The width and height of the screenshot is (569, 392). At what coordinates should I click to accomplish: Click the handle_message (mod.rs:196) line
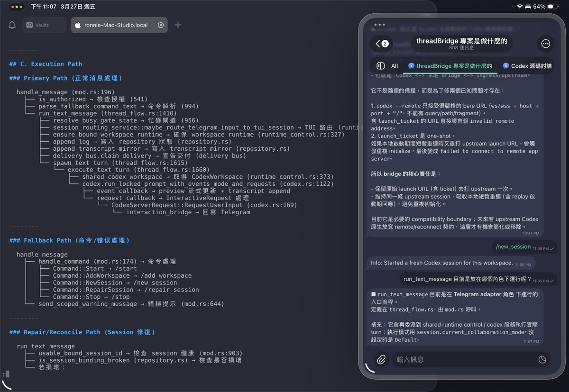click(x=65, y=92)
